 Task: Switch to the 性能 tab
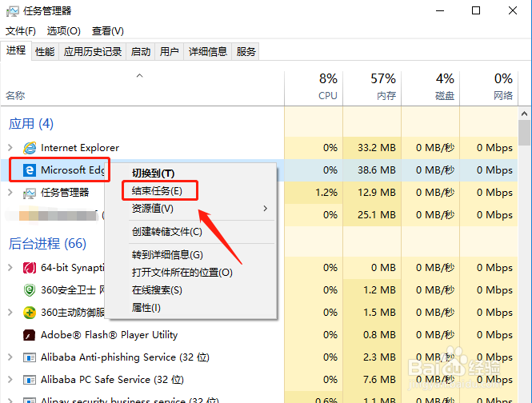click(x=45, y=52)
